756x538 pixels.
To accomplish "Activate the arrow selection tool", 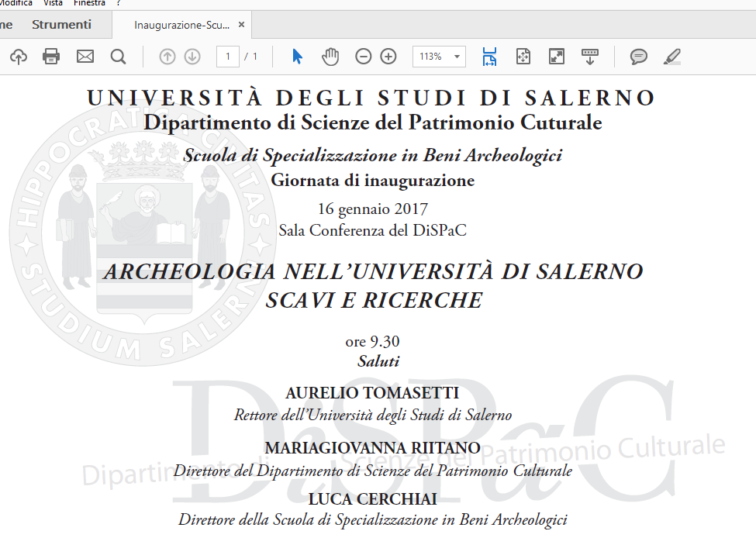I will (x=297, y=57).
